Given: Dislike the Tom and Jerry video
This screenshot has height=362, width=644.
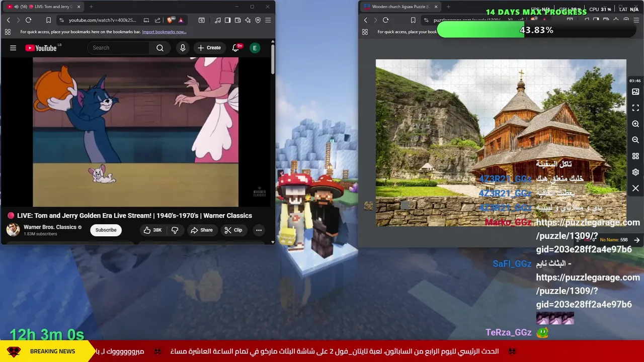Looking at the screenshot, I should pos(175,230).
